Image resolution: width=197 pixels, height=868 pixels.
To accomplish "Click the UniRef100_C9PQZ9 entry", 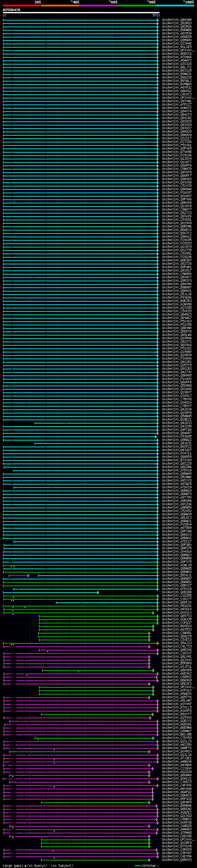I will click(x=177, y=850).
